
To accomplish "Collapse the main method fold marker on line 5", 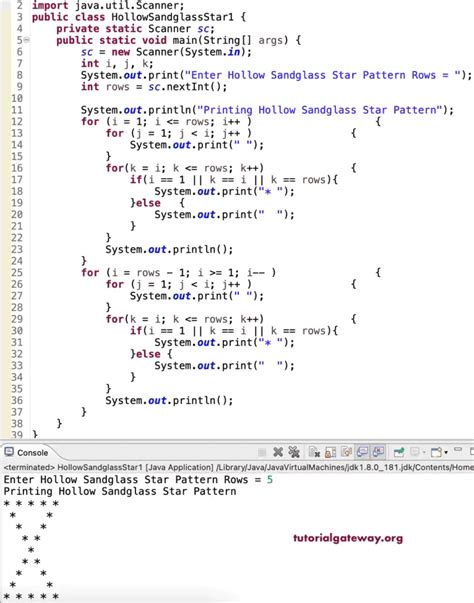I will click(27, 40).
